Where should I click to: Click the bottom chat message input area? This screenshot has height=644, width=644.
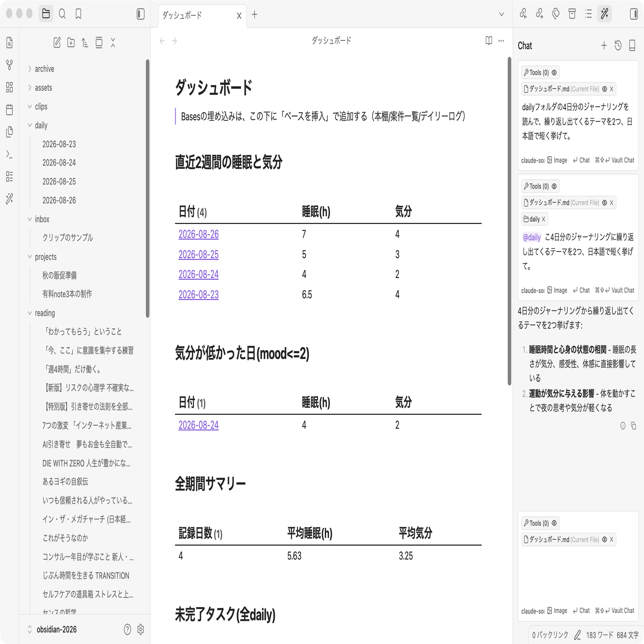click(578, 576)
